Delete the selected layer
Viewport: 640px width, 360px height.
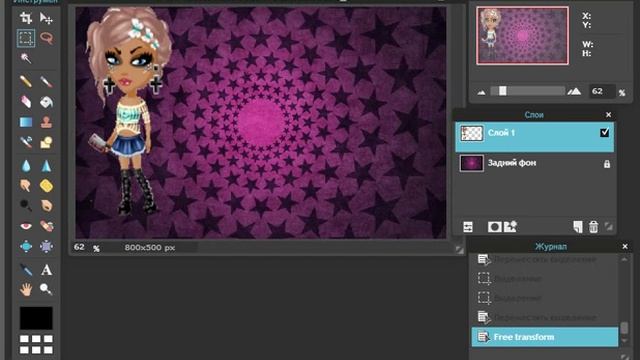(x=593, y=227)
